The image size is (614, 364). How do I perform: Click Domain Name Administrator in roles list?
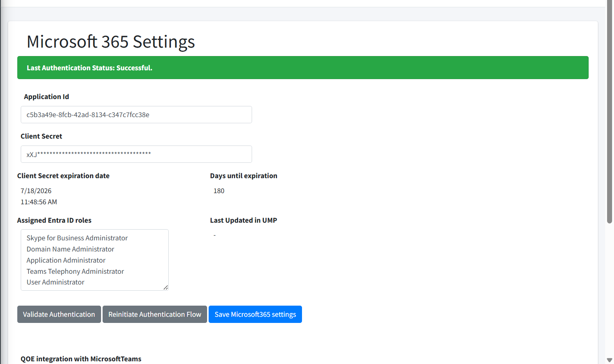pyautogui.click(x=70, y=249)
